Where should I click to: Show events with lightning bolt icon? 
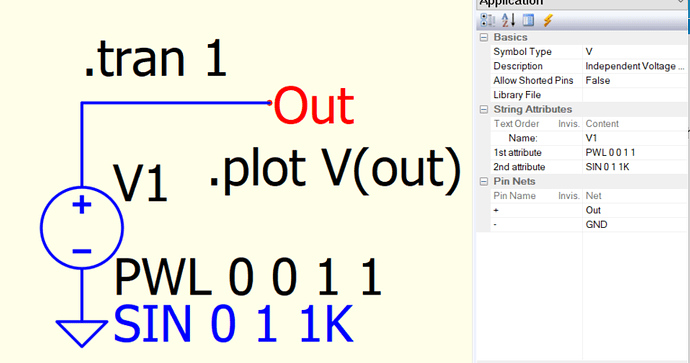pyautogui.click(x=548, y=20)
